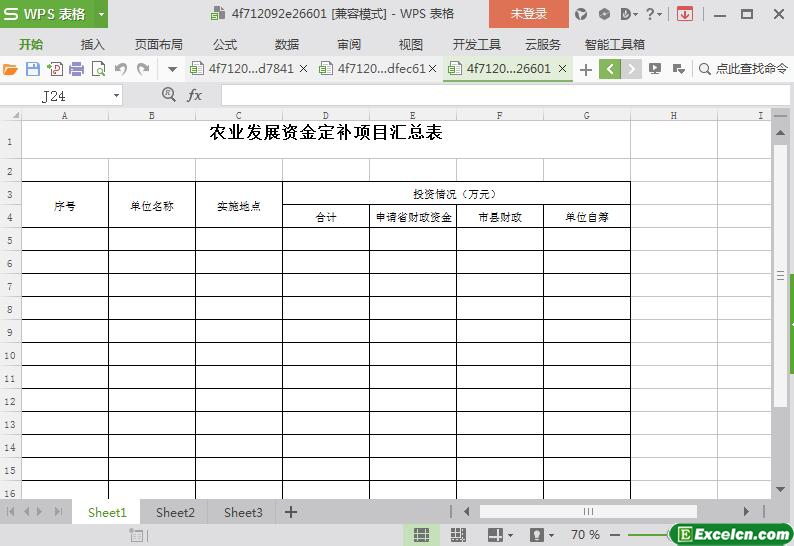Jump to last sheet navigation arrow
The image size is (794, 546).
pos(59,512)
